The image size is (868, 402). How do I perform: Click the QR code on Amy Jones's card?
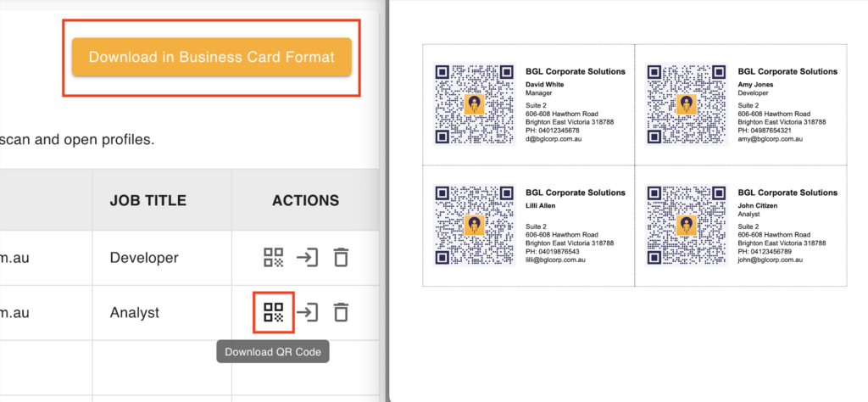coord(687,104)
